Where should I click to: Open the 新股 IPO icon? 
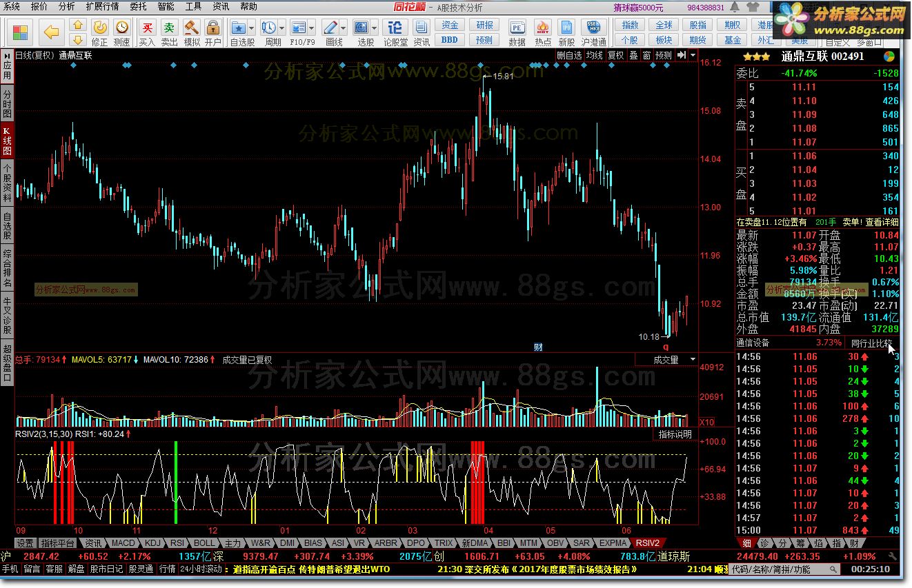tap(567, 32)
